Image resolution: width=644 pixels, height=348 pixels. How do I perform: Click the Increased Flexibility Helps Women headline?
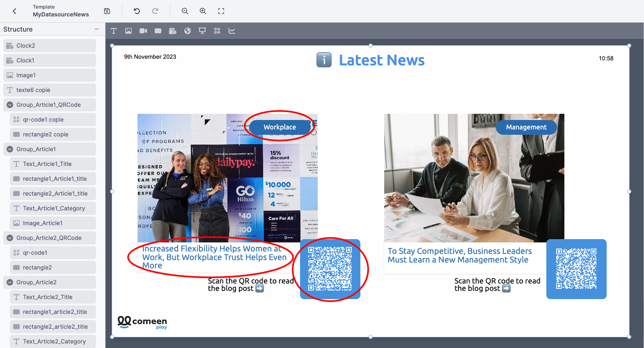[214, 257]
